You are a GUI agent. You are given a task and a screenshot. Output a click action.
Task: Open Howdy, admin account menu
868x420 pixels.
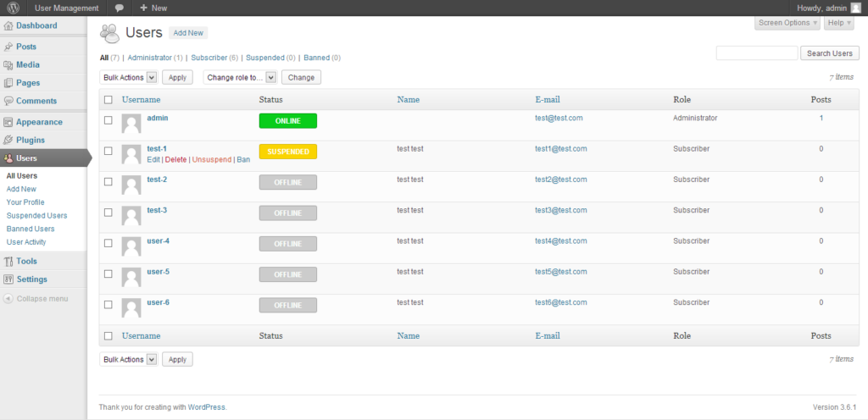829,8
